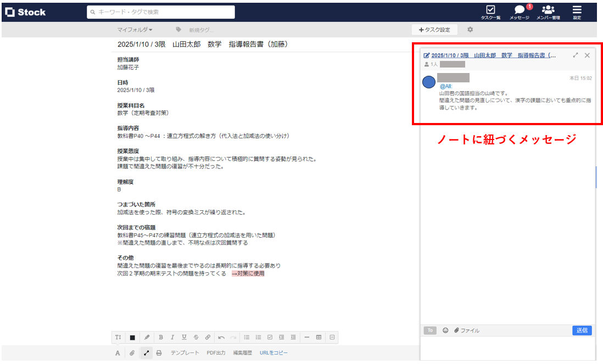603x364 pixels.
Task: Click 送信 to send the message
Action: pyautogui.click(x=582, y=330)
